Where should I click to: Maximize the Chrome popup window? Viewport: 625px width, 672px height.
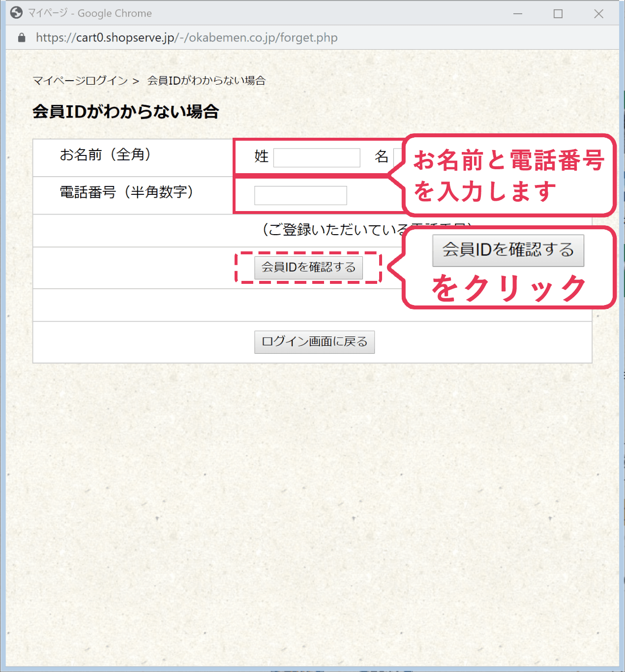click(x=558, y=14)
